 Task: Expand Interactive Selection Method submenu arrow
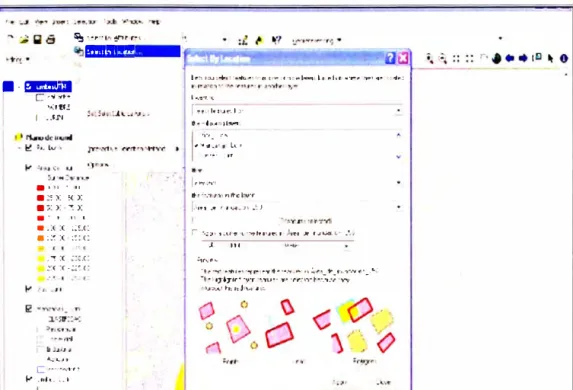point(177,149)
